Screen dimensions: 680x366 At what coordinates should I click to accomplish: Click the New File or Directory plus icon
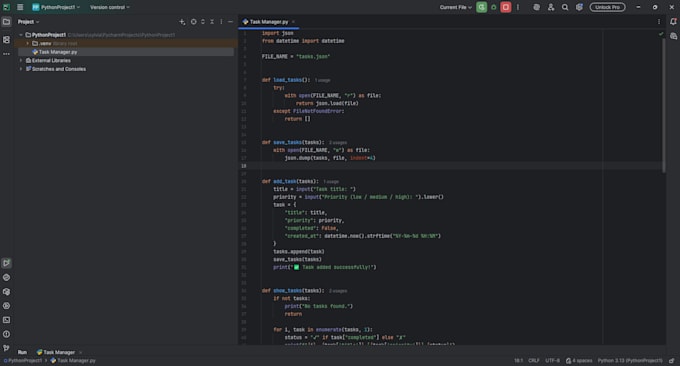pyautogui.click(x=182, y=22)
